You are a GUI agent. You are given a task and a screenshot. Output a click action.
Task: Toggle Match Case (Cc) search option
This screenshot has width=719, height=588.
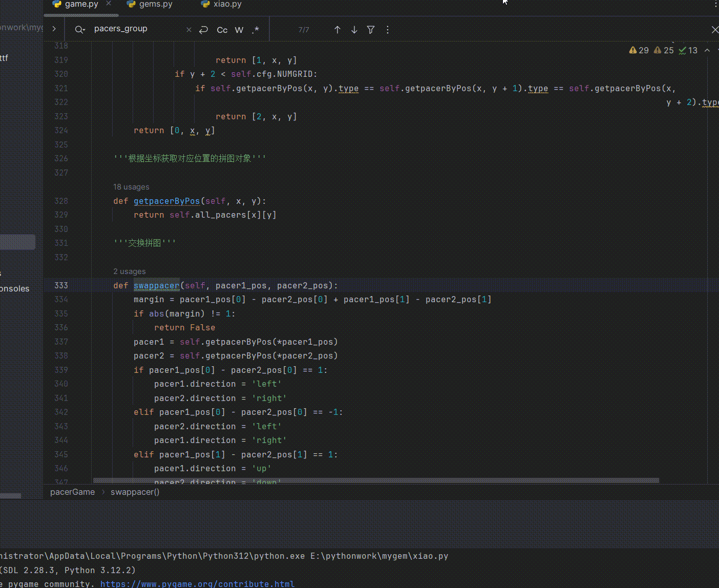tap(222, 30)
